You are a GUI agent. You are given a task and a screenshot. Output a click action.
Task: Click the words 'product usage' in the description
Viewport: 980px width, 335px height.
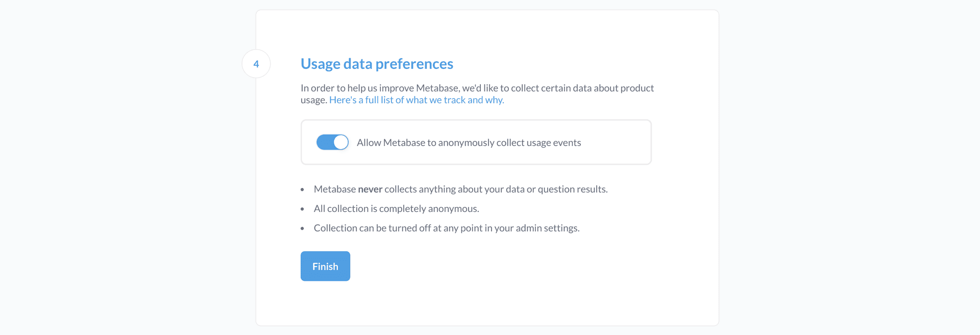pyautogui.click(x=637, y=88)
